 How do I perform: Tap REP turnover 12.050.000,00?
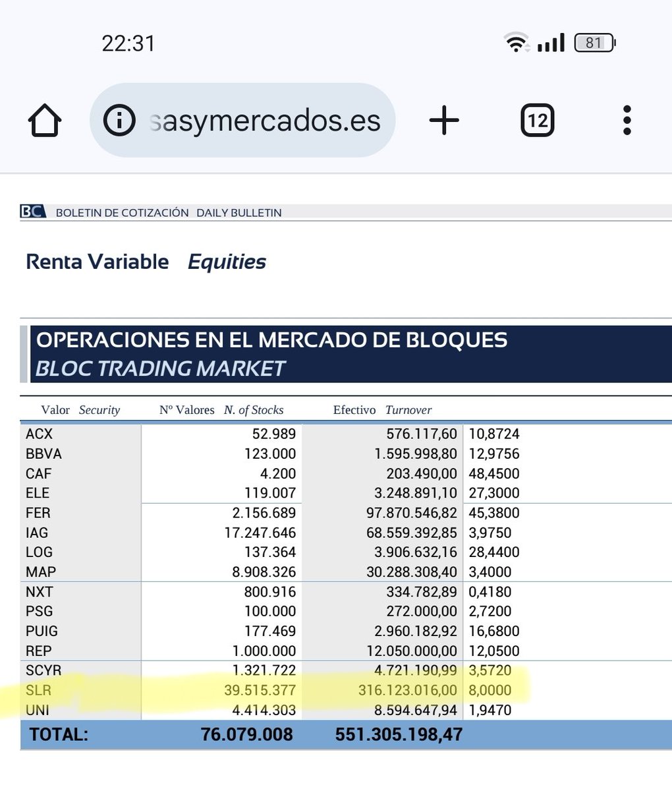coord(412,651)
